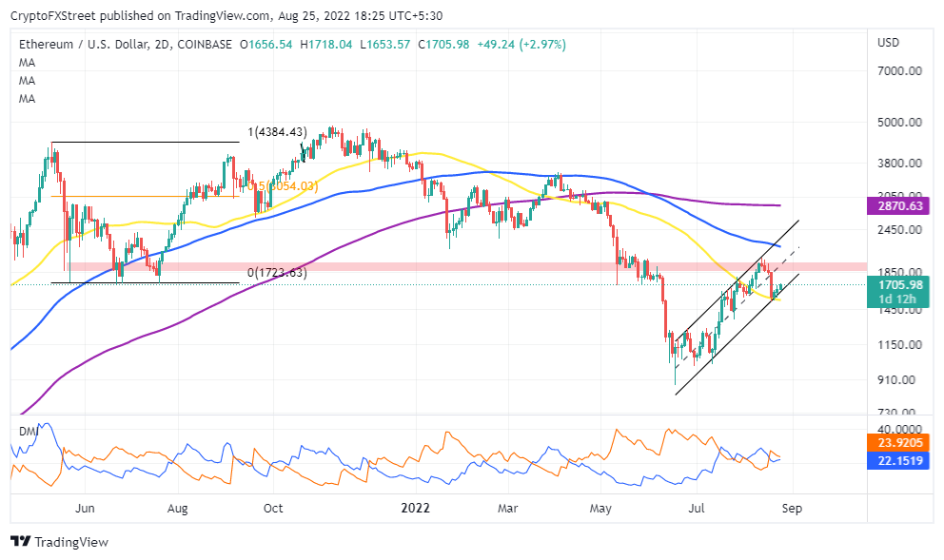Click the 0.5(3054.03) Fibonacci midpoint label

coord(283,185)
